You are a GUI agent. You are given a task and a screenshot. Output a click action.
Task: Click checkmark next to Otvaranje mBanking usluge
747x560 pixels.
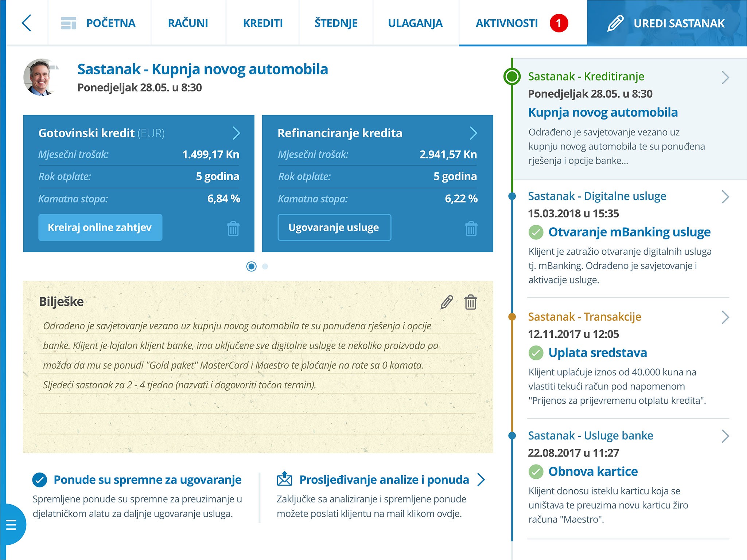pos(536,232)
